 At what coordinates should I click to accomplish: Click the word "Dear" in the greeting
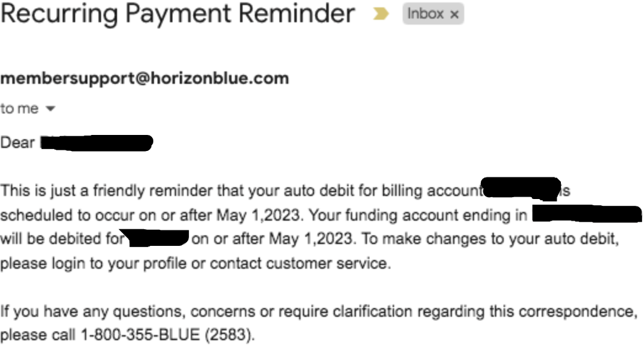[18, 143]
